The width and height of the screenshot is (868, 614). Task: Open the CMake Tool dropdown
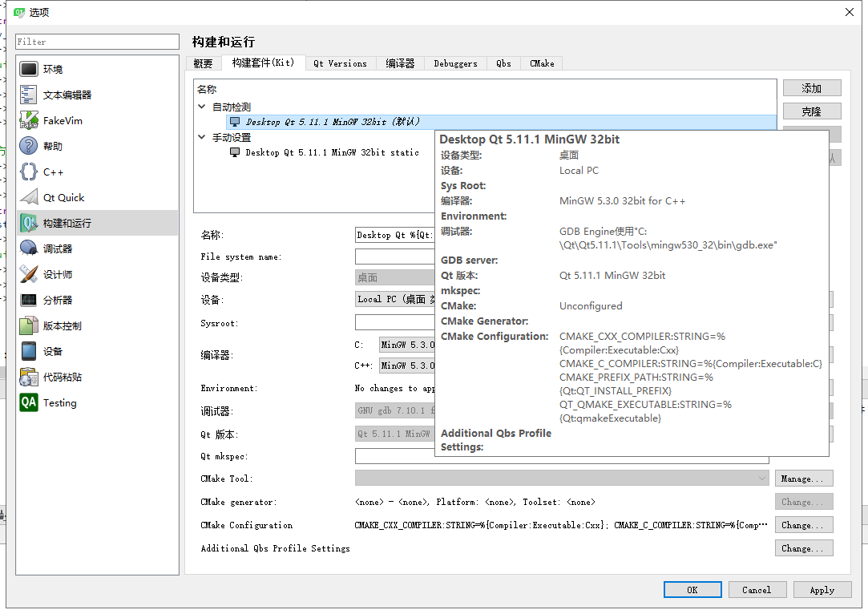(562, 479)
